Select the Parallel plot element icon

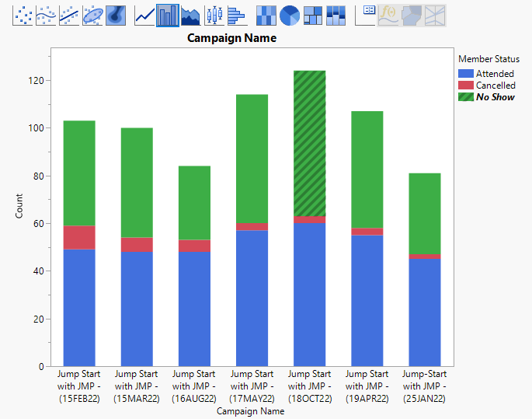click(435, 16)
